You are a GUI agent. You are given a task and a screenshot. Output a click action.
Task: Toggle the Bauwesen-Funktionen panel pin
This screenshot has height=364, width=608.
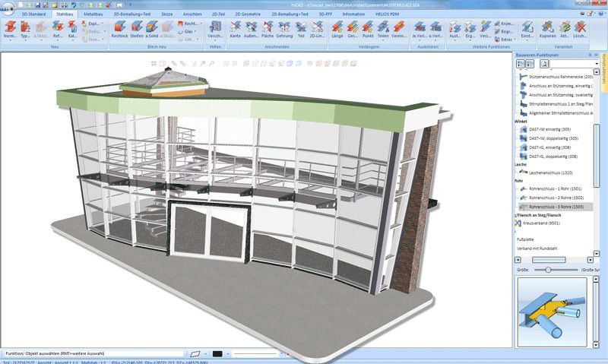pyautogui.click(x=589, y=56)
